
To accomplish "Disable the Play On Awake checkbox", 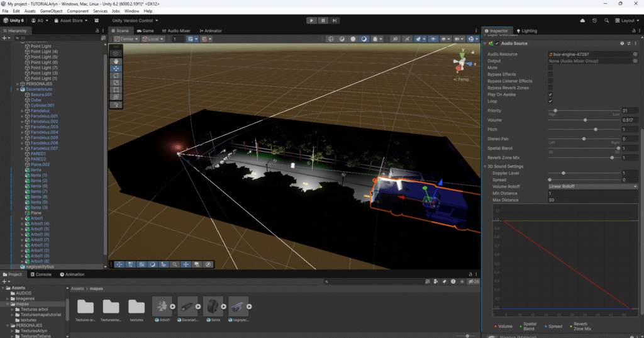I will 550,94.
